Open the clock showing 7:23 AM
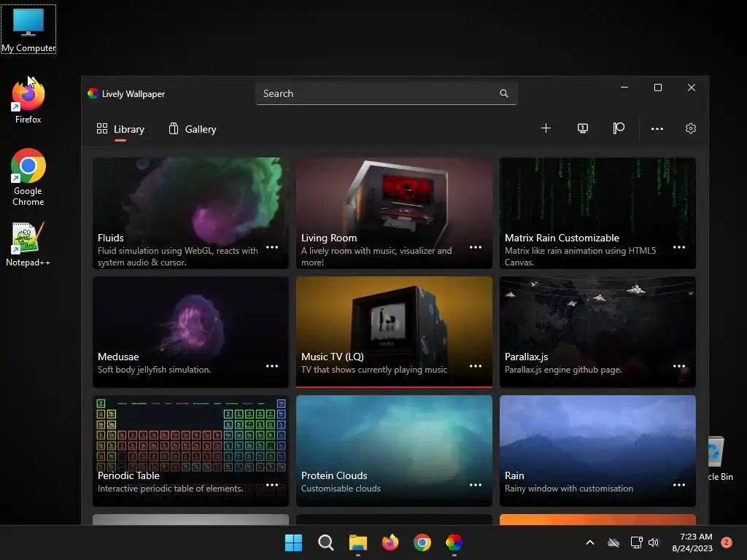747x560 pixels. tap(692, 542)
